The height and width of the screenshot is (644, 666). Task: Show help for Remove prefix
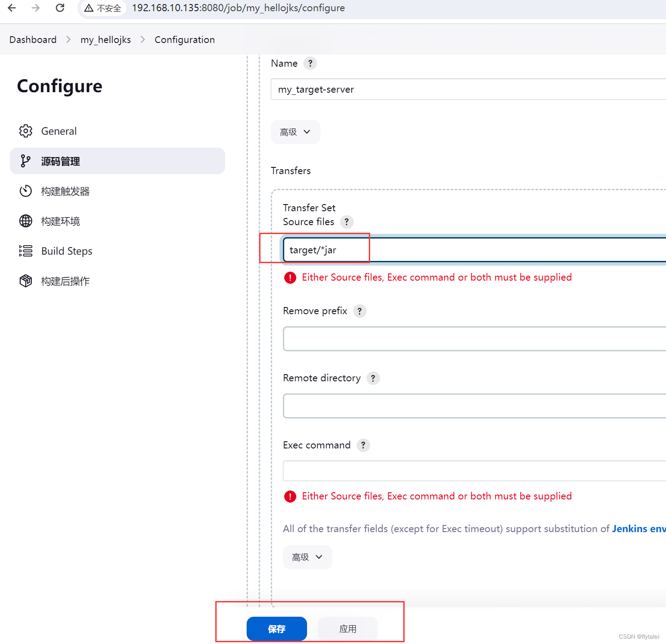[360, 311]
